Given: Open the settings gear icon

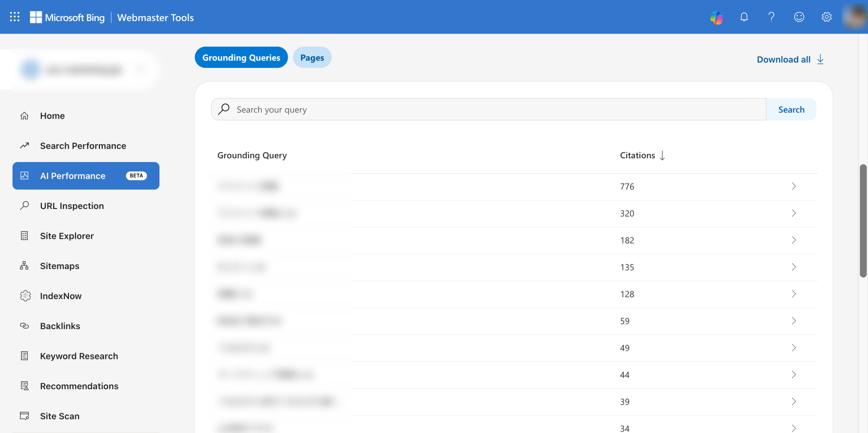Looking at the screenshot, I should point(826,17).
